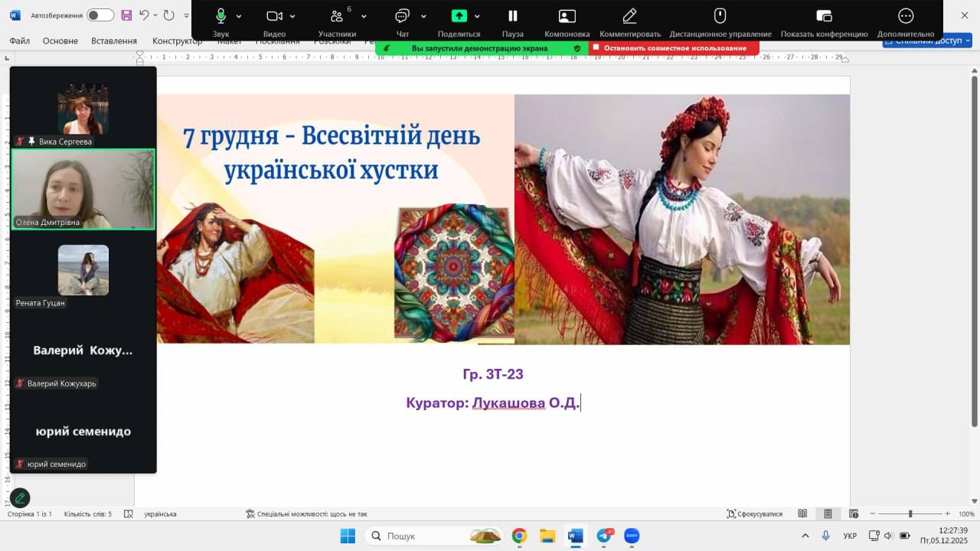Open the Zoom participants panel
980x551 pixels.
(x=337, y=16)
